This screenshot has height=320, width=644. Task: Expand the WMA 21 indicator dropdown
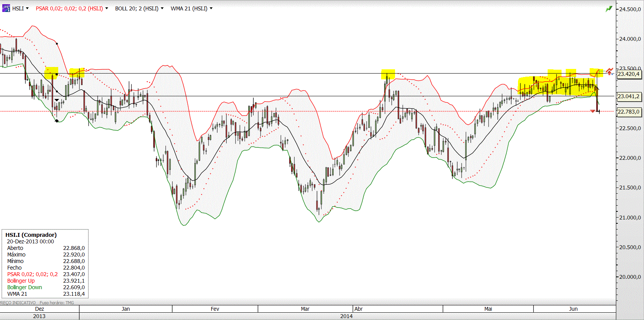(192, 8)
